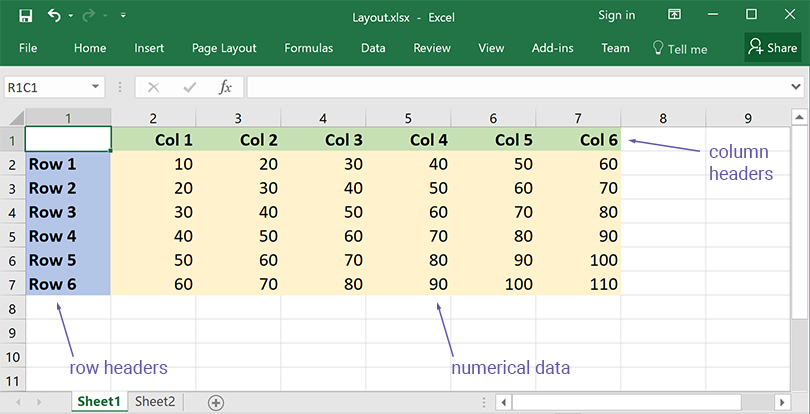This screenshot has width=810, height=414.
Task: Select the Row 1 label cell
Action: pos(68,164)
